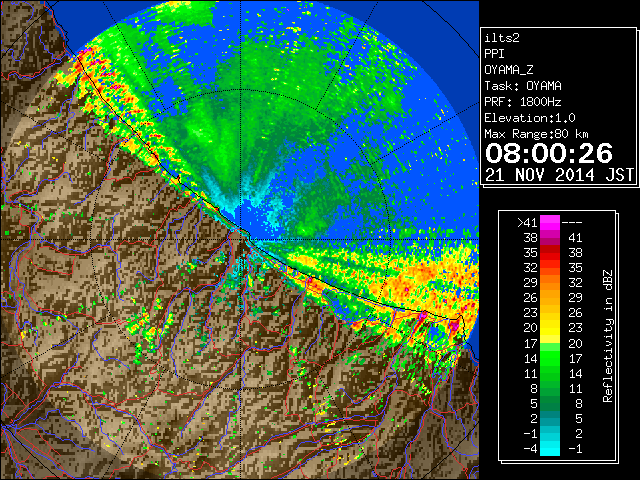Pick the dark magenta 38–41 dBZ swatch

coord(550,238)
